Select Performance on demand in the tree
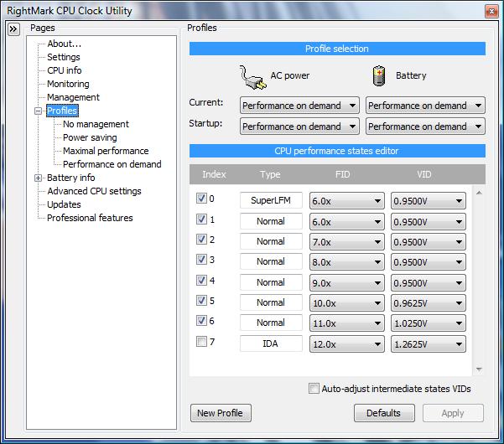Viewport: 504px width, 444px height. [112, 164]
